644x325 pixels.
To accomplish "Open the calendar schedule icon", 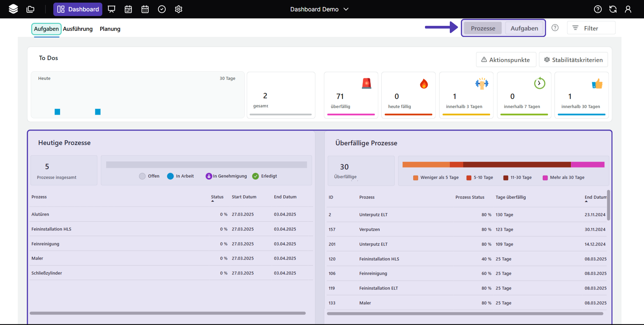I will tap(128, 9).
